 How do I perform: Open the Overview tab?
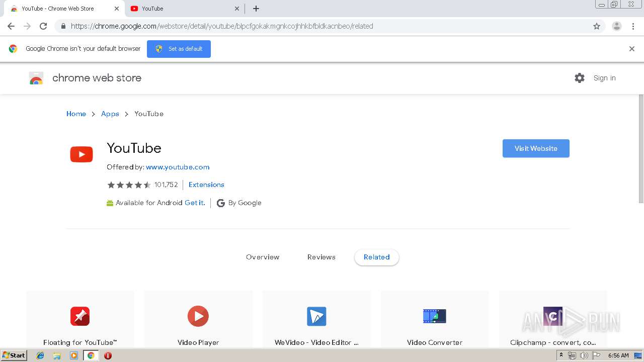click(263, 257)
